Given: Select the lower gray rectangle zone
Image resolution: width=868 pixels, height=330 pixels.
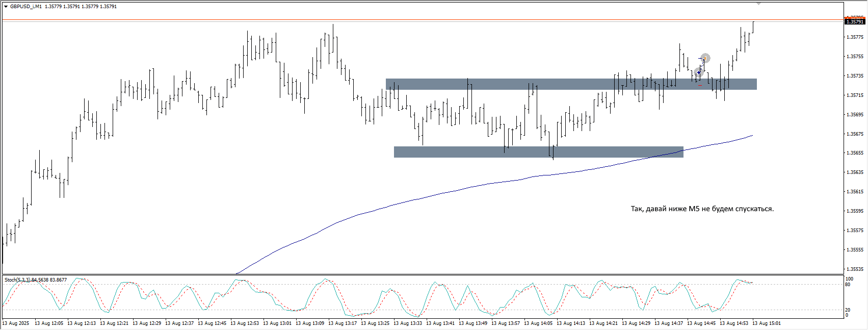Looking at the screenshot, I should [x=538, y=152].
